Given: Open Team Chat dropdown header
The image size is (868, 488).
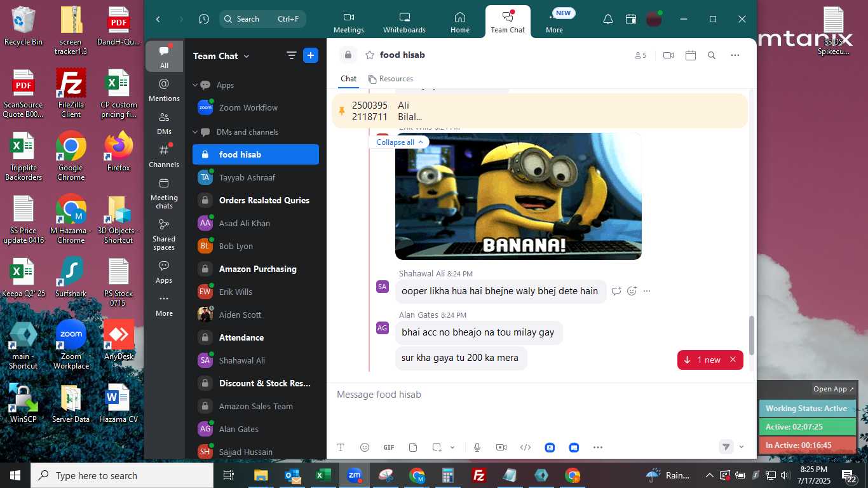Looking at the screenshot, I should 221,56.
